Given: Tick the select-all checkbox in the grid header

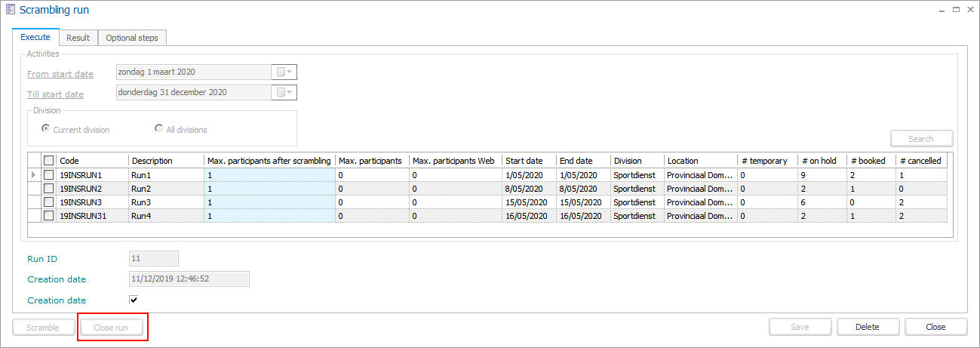Looking at the screenshot, I should click(x=49, y=161).
